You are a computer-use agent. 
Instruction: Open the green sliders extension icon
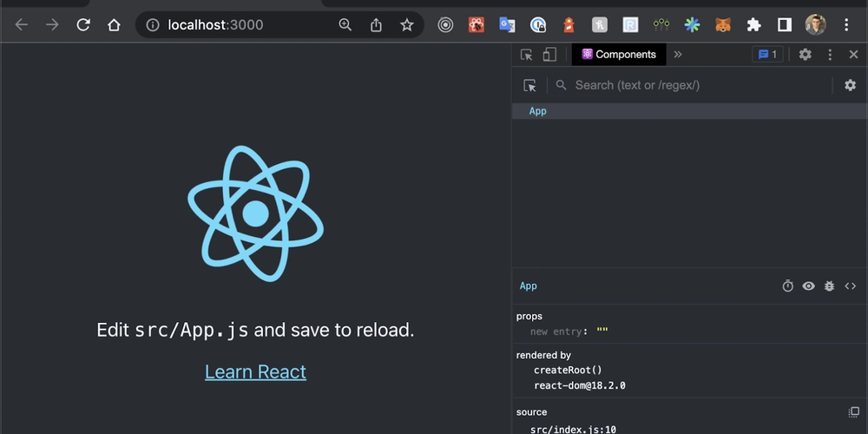click(x=661, y=25)
